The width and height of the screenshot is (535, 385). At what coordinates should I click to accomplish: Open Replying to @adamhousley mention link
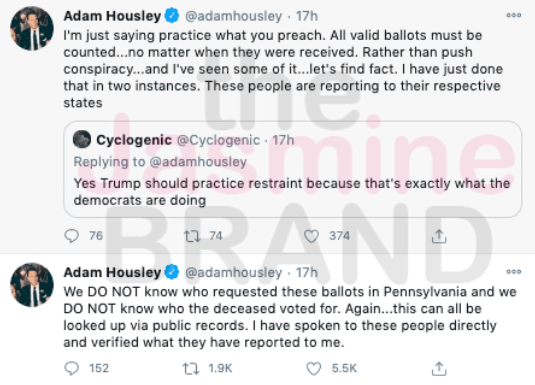click(198, 162)
